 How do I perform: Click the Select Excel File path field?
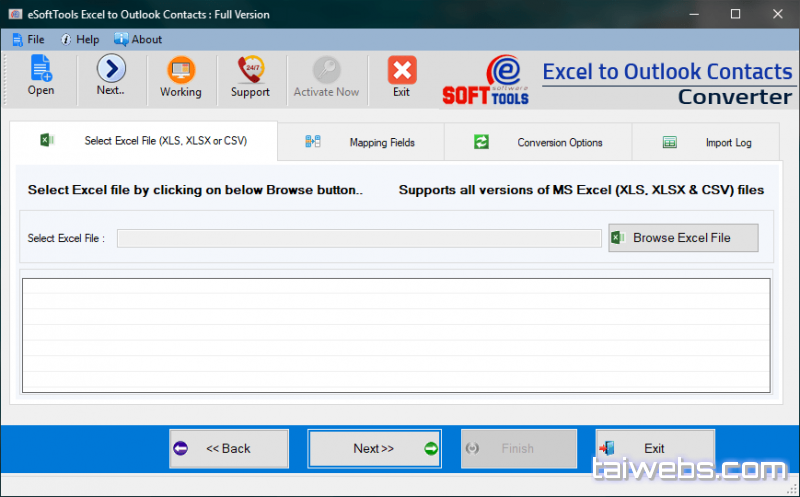point(359,238)
